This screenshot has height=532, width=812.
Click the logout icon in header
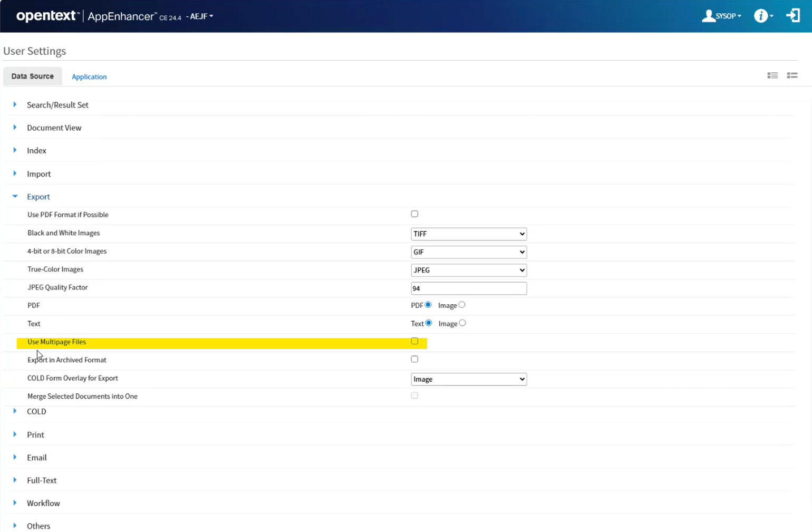[792, 16]
